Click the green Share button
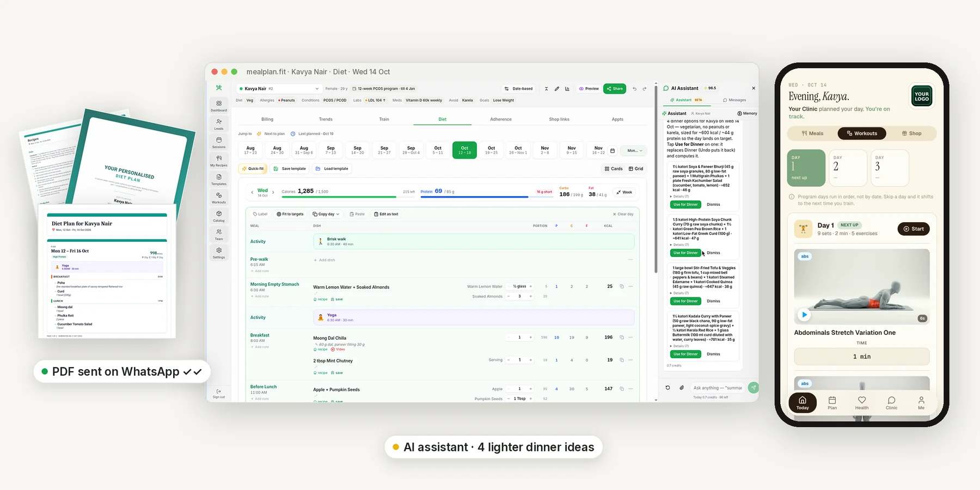Screen dimensions: 980x490 point(615,89)
